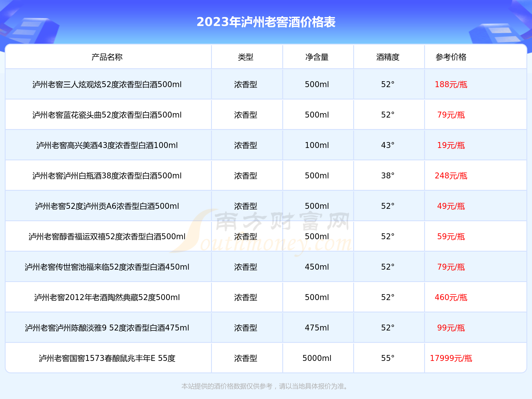Viewport: 532px width, 399px height.
Task: Click the 79元/瓶 price for 蓝花瓷头曲
Action: point(451,115)
